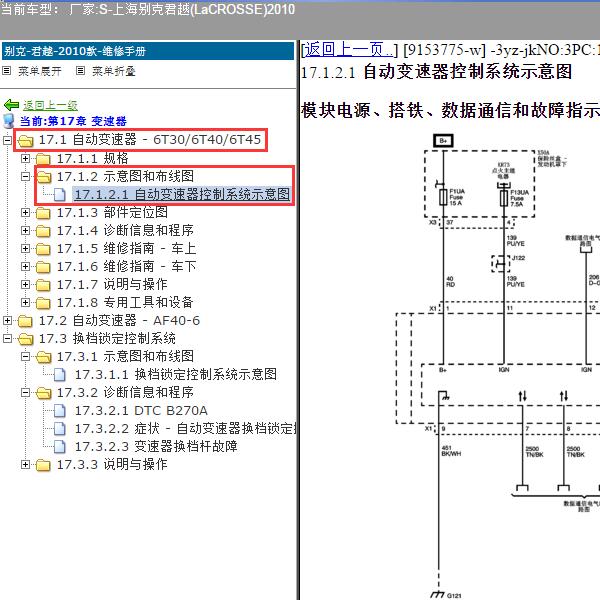Click the B+ terminal box in schematic
This screenshot has width=600, height=600.
click(443, 141)
